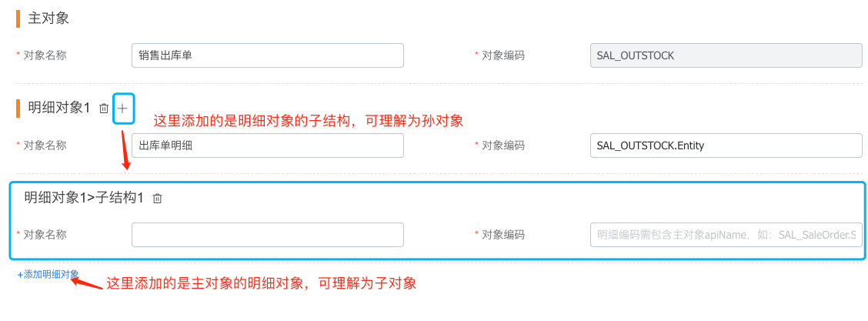
Task: Focus 子结构1 对象编码 field with placeholder text
Action: point(726,235)
